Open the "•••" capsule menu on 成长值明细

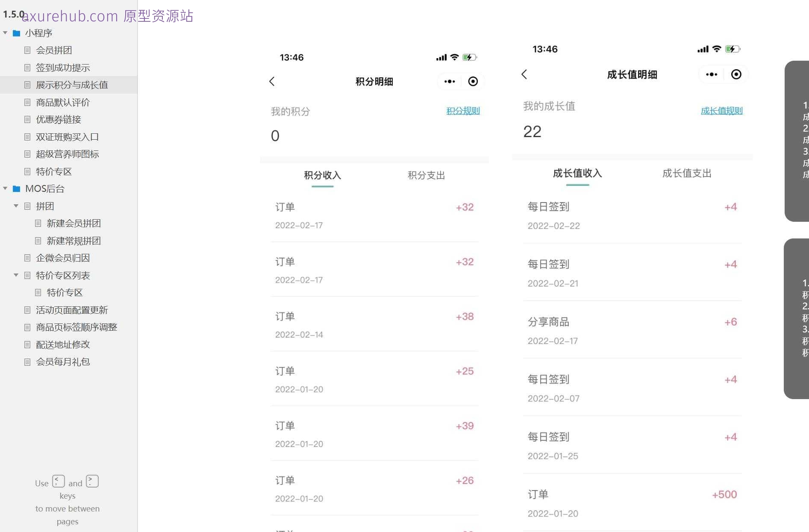click(711, 74)
